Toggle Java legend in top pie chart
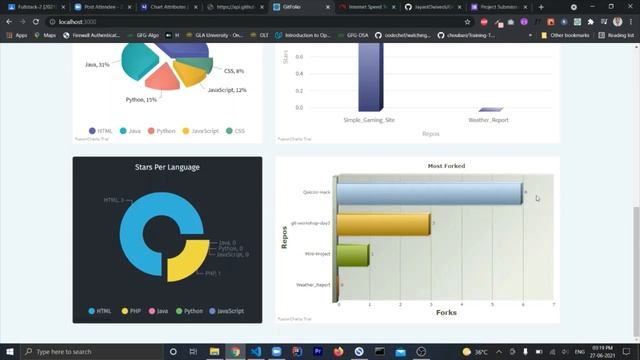Viewport: 640px width, 360px height. [130, 131]
